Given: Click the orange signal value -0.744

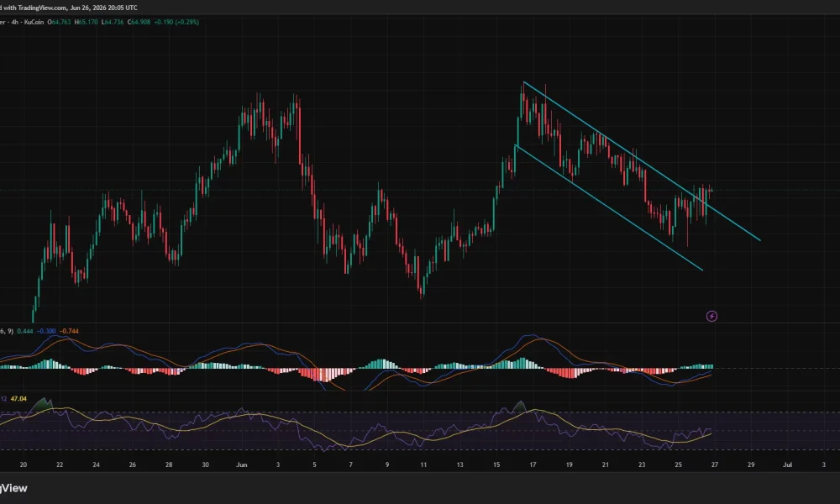Looking at the screenshot, I should click(69, 331).
